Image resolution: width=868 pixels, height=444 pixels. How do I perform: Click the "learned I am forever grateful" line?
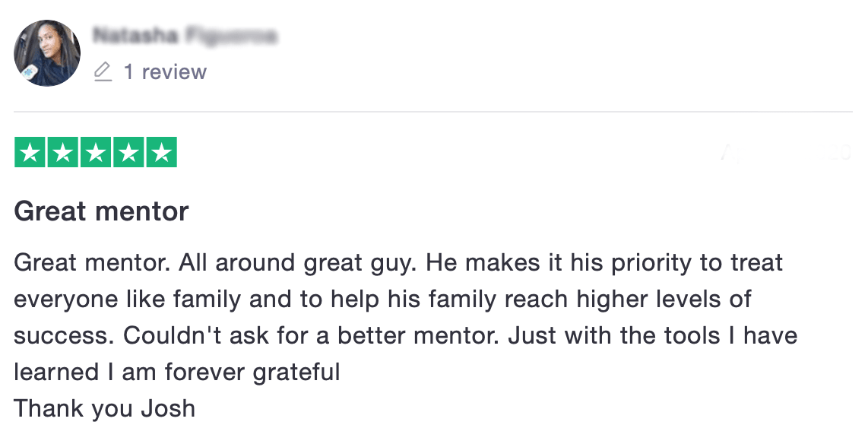(176, 373)
